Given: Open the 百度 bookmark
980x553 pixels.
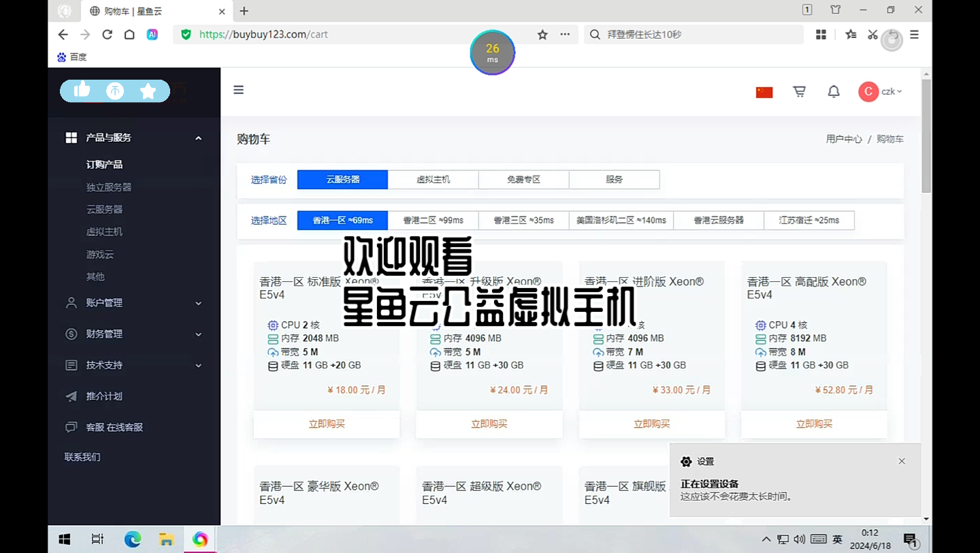Looking at the screenshot, I should click(72, 57).
